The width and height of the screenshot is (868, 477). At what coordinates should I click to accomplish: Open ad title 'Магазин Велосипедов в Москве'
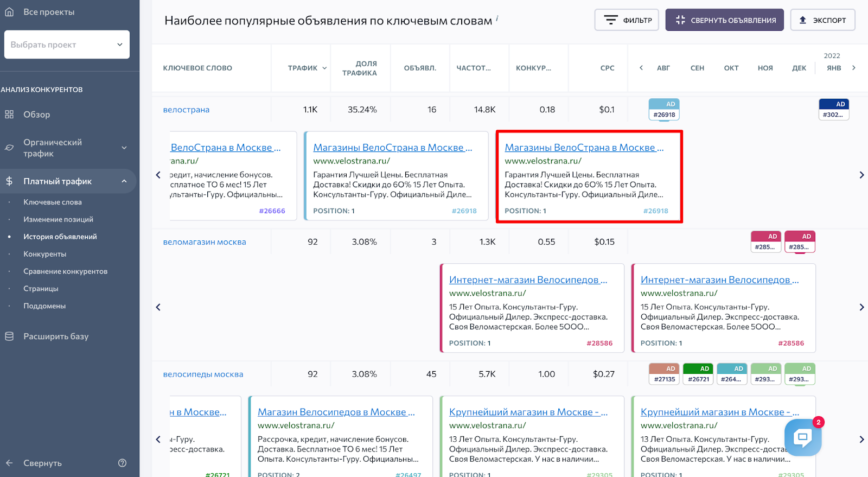(336, 412)
